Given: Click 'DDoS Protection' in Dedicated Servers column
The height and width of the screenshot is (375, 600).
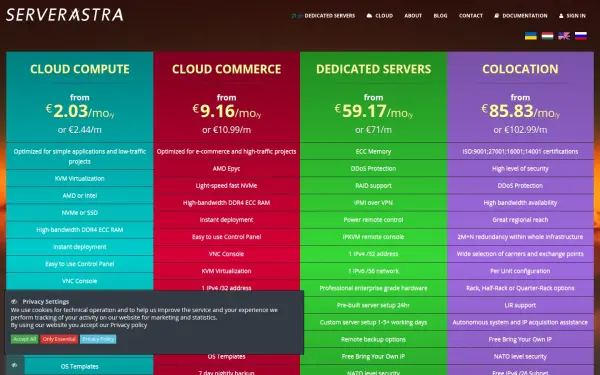Looking at the screenshot, I should 373,168.
